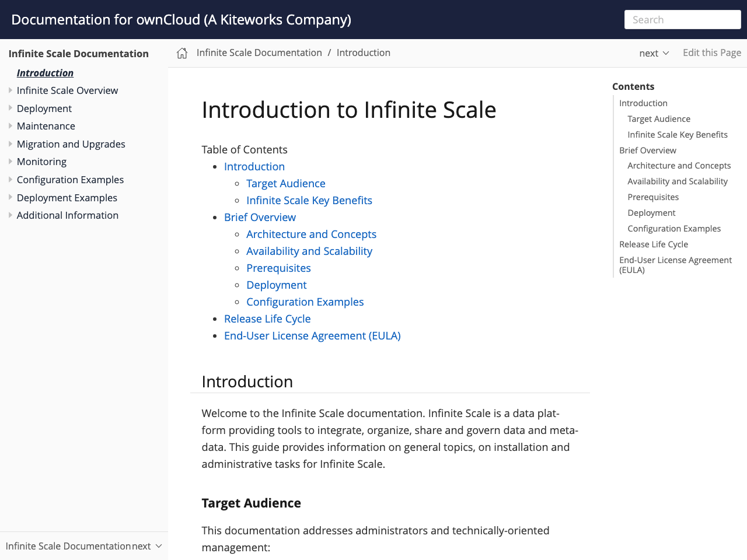This screenshot has width=747, height=560.
Task: Open the search field
Action: (x=682, y=19)
